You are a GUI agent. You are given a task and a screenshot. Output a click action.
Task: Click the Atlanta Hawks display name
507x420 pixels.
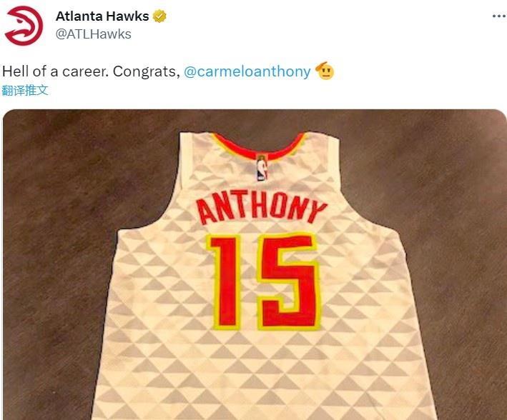coord(102,16)
